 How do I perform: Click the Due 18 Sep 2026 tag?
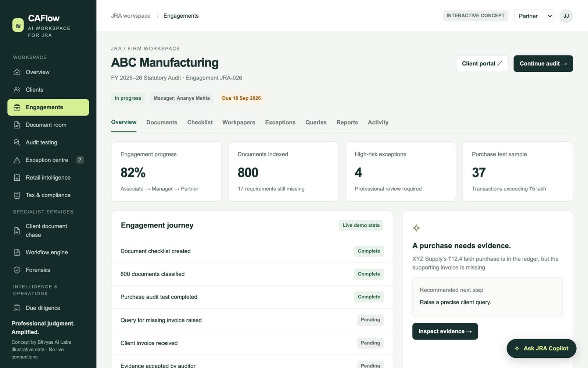click(x=241, y=98)
